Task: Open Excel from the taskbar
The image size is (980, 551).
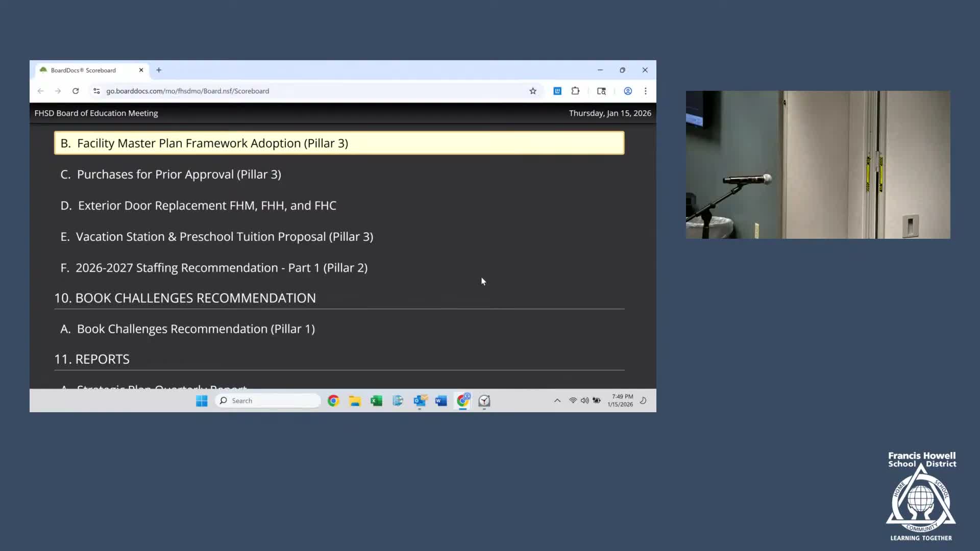Action: pos(376,401)
